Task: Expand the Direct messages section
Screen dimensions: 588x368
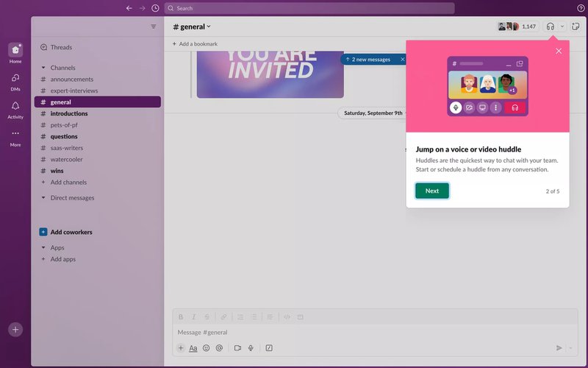Action: 43,198
